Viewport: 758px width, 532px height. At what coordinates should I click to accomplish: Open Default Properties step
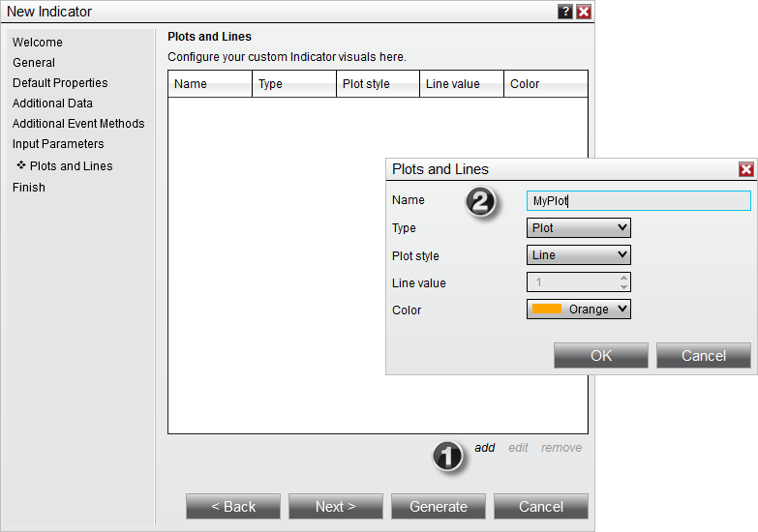pos(60,83)
